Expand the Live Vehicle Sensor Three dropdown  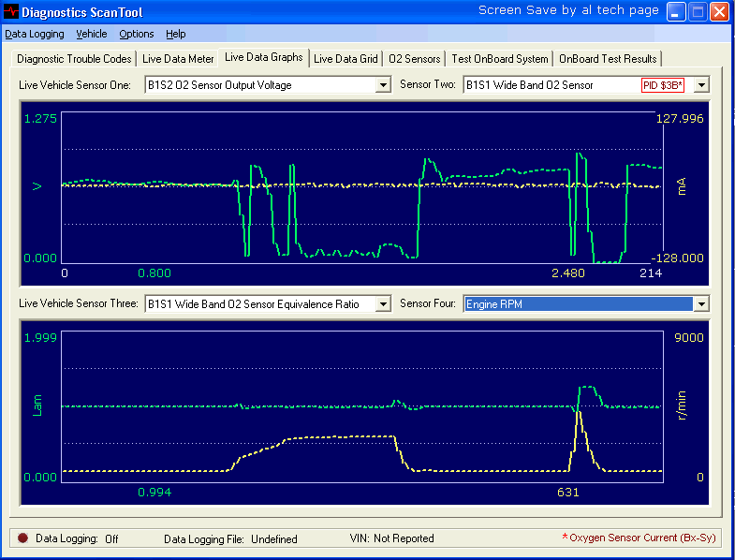coord(382,304)
